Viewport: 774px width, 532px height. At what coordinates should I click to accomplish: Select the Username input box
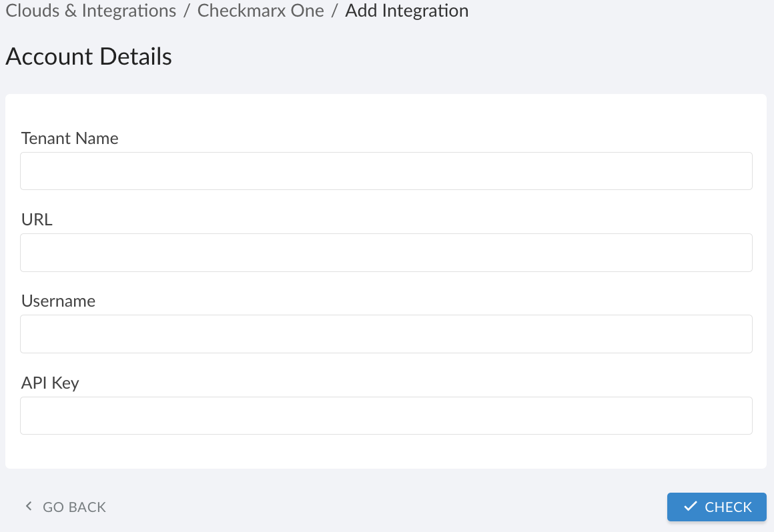pyautogui.click(x=386, y=334)
